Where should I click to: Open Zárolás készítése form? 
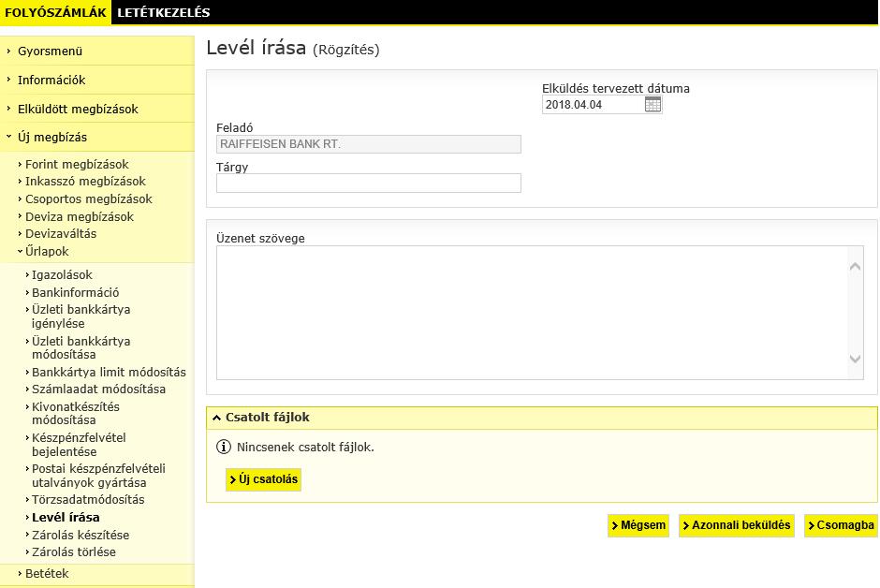point(81,536)
